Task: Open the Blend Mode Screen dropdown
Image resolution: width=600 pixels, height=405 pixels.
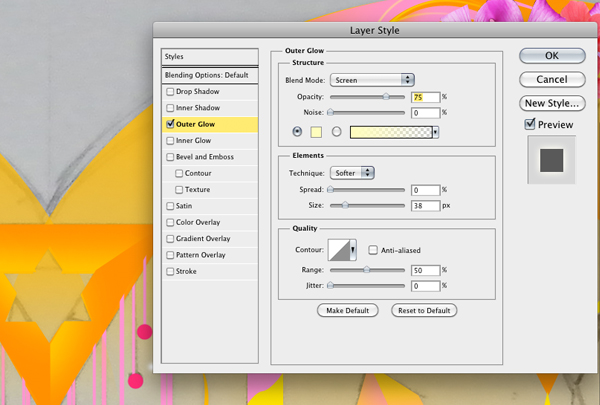Action: [x=372, y=80]
